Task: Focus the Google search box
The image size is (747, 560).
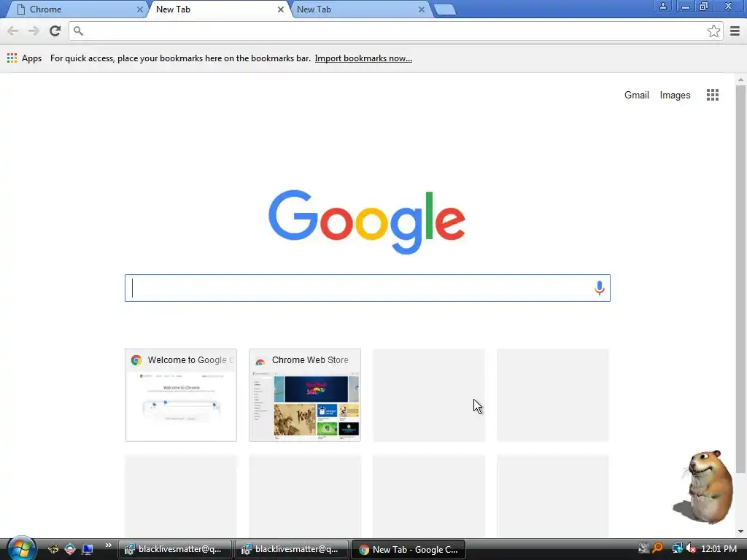Action: coord(368,287)
